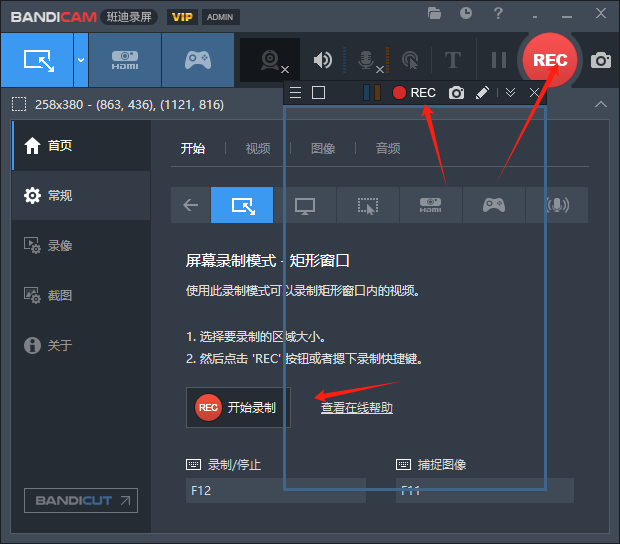This screenshot has height=544, width=620.
Task: Click the microphone volume level meter
Action: pyautogui.click(x=388, y=60)
